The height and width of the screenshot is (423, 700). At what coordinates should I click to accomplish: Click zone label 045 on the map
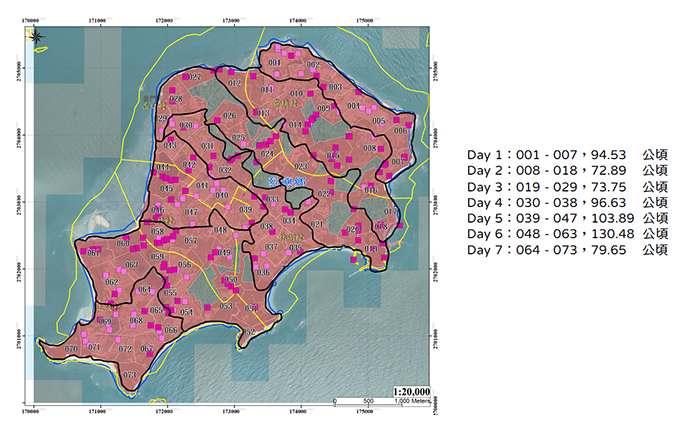pyautogui.click(x=167, y=188)
